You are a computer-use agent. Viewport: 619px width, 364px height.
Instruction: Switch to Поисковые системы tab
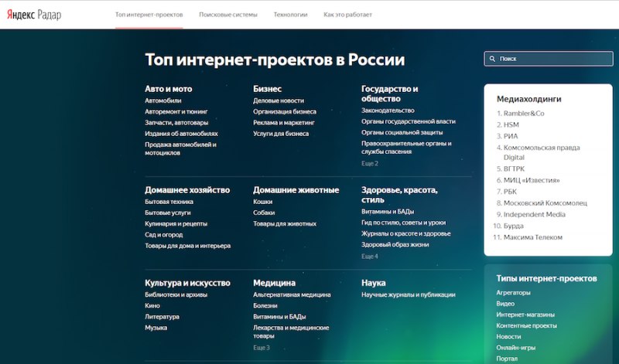(x=227, y=15)
